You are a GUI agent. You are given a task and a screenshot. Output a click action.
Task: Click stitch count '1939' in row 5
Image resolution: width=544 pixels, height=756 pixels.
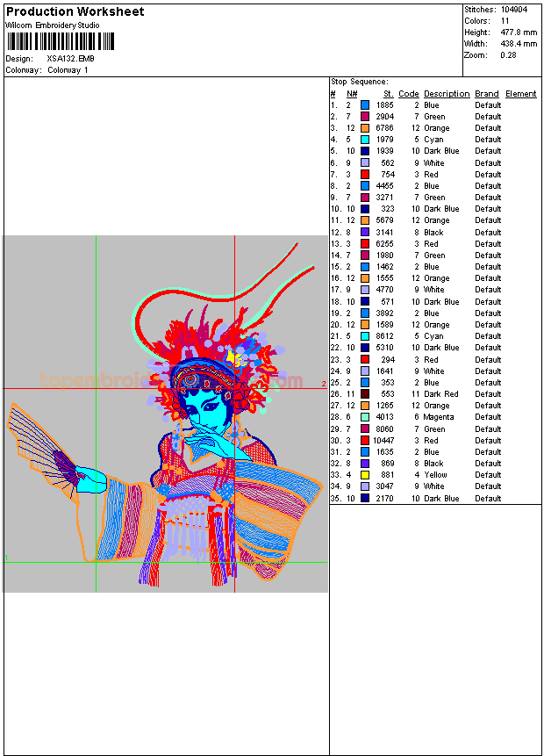[385, 151]
